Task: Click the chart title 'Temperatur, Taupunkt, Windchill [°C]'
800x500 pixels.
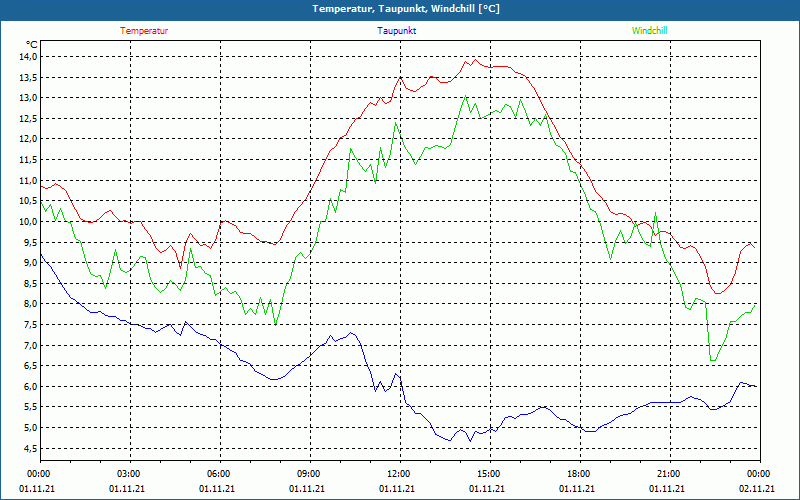Action: click(406, 9)
